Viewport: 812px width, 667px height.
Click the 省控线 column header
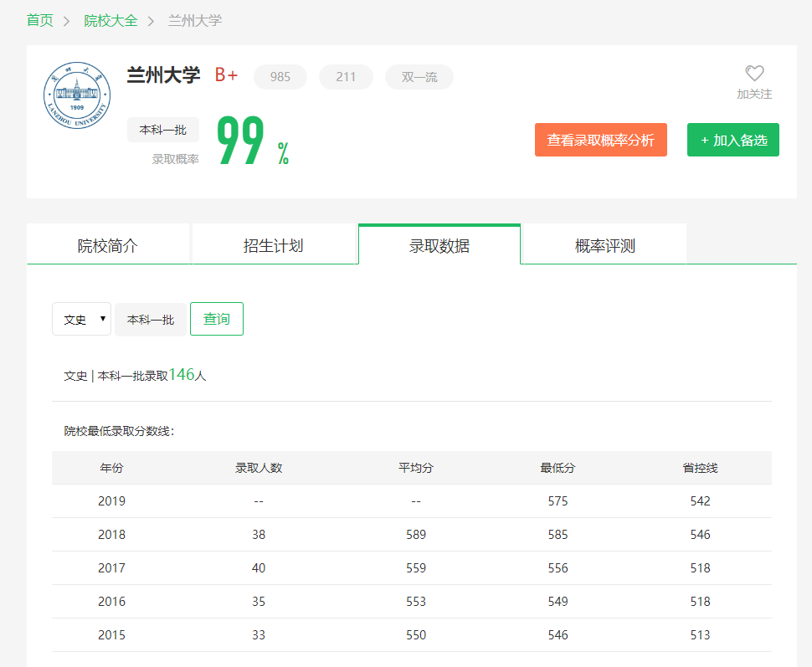point(700,468)
